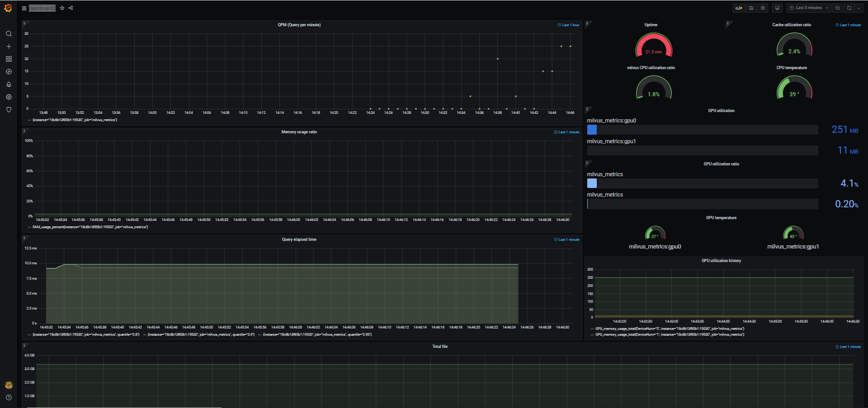Viewport: 868px width, 408px height.
Task: Show info for the GPU utilization panel
Action: [x=587, y=109]
